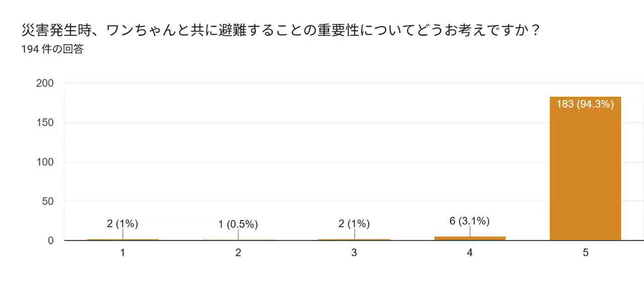The height and width of the screenshot is (306, 644).
Task: Click the y-axis value 150
Action: tap(45, 123)
